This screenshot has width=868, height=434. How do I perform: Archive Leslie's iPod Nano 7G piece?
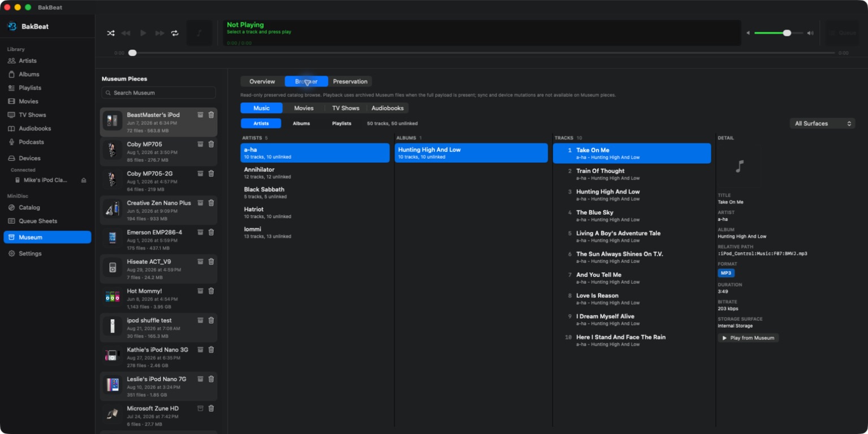pos(200,379)
